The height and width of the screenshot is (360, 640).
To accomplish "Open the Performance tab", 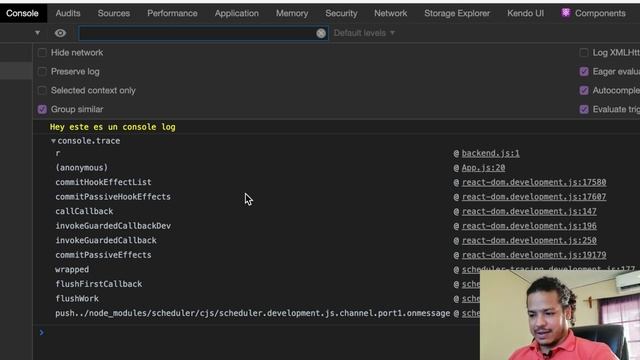I will 172,13.
